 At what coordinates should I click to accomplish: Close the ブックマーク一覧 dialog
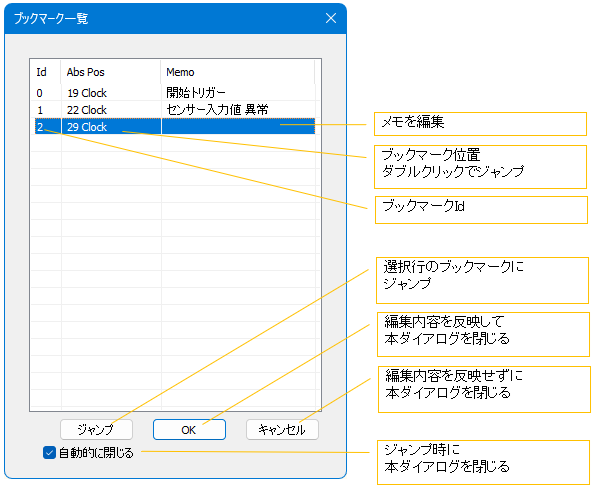[x=331, y=18]
